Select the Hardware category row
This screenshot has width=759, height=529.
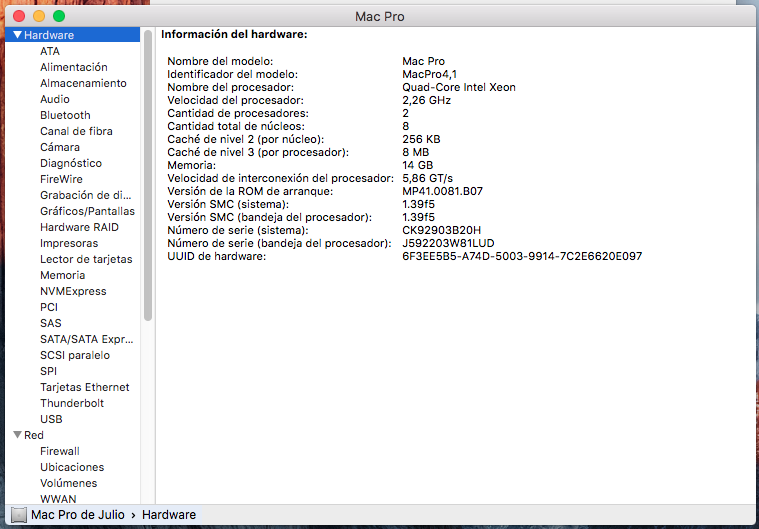point(73,35)
